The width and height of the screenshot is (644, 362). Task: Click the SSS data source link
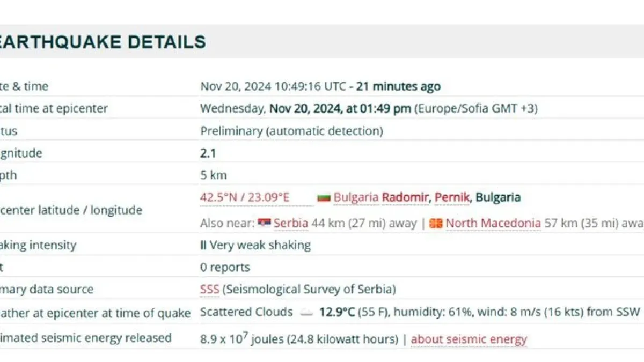click(210, 290)
